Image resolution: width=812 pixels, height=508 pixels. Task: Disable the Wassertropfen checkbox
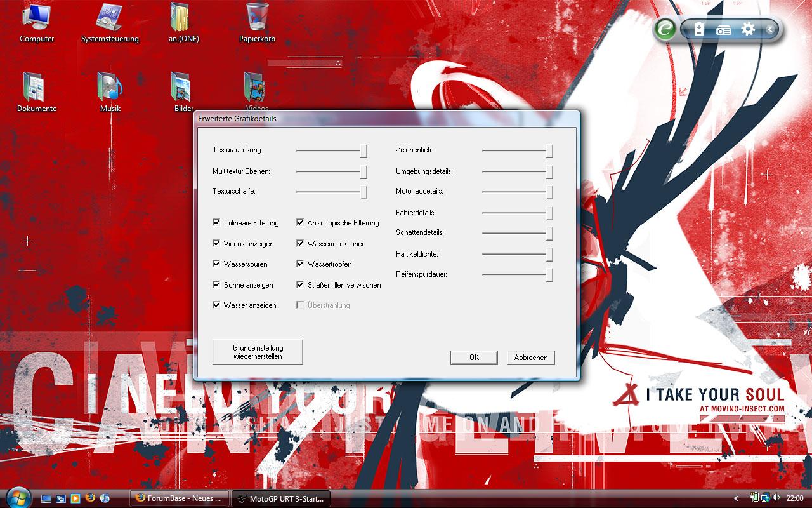(300, 264)
